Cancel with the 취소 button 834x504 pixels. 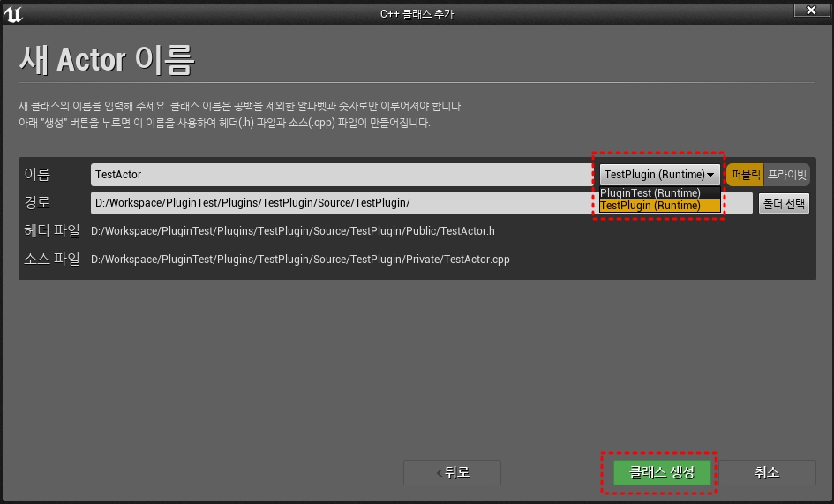tap(767, 472)
